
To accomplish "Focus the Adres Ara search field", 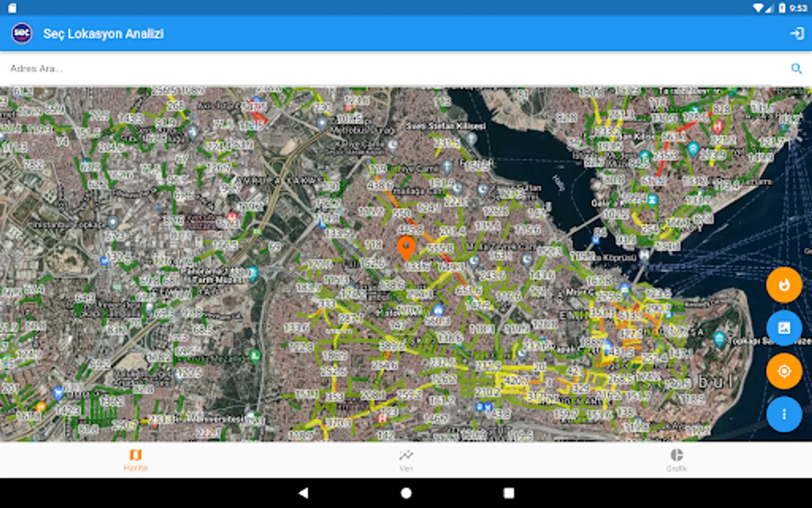I will (395, 69).
